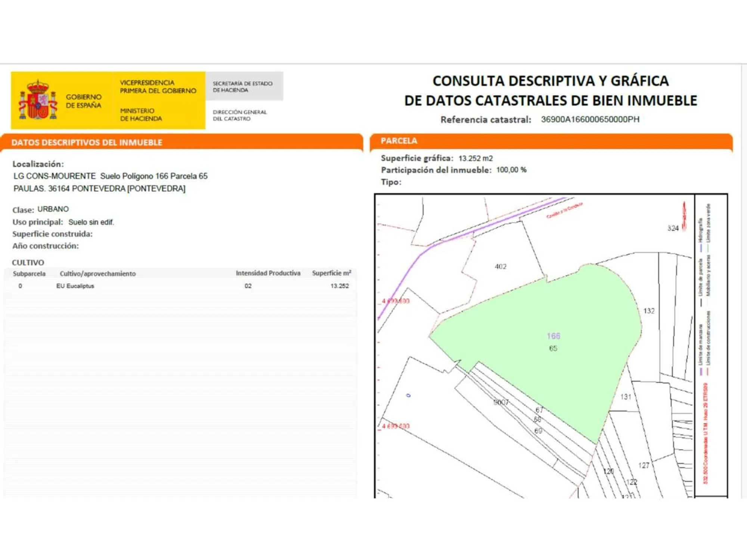Click the Intensidad Productiva column header
747x560 pixels.
tap(268, 273)
